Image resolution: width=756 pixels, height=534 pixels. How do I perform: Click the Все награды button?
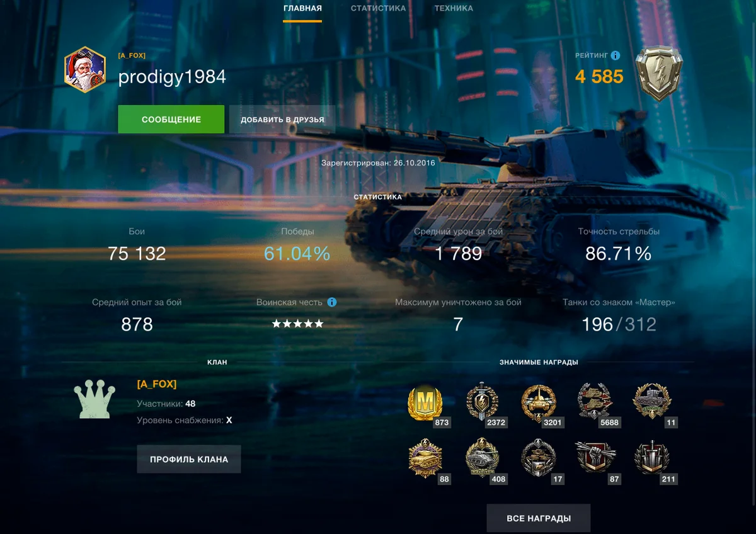coord(539,518)
